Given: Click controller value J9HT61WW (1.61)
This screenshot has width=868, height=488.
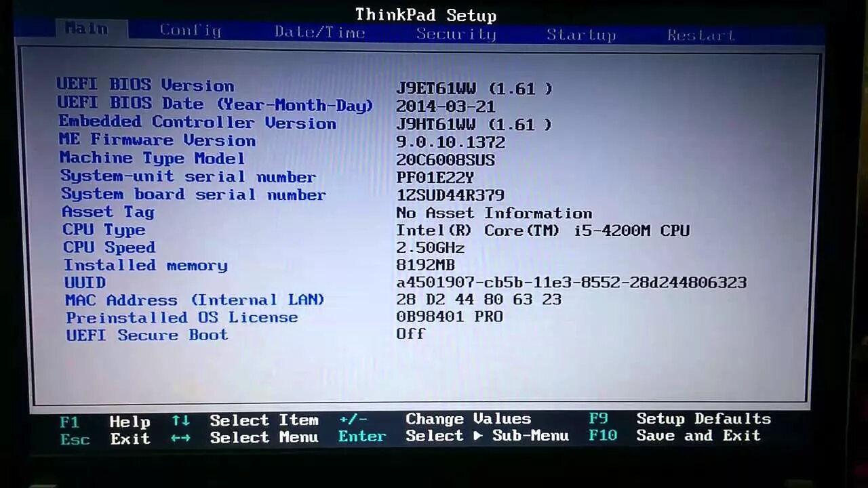Looking at the screenshot, I should coord(474,125).
